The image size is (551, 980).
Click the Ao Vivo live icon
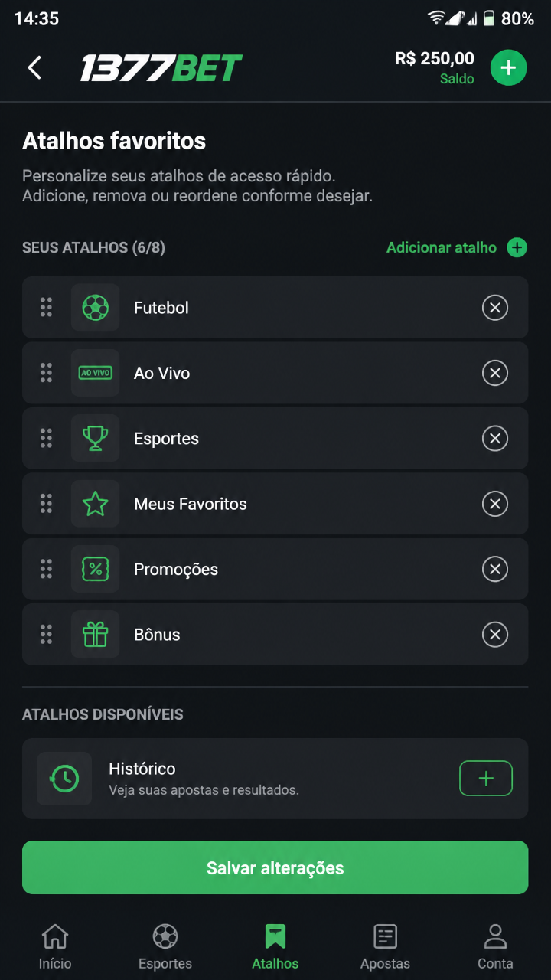point(95,373)
